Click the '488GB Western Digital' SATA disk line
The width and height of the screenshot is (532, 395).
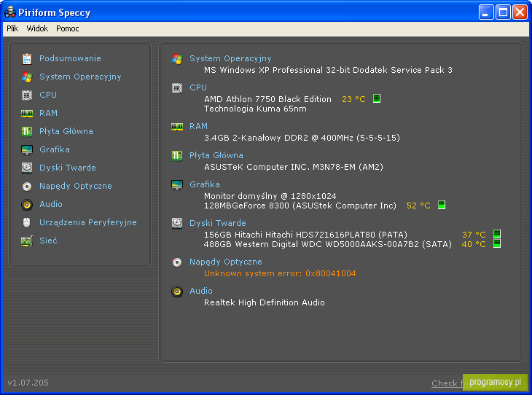tap(328, 244)
